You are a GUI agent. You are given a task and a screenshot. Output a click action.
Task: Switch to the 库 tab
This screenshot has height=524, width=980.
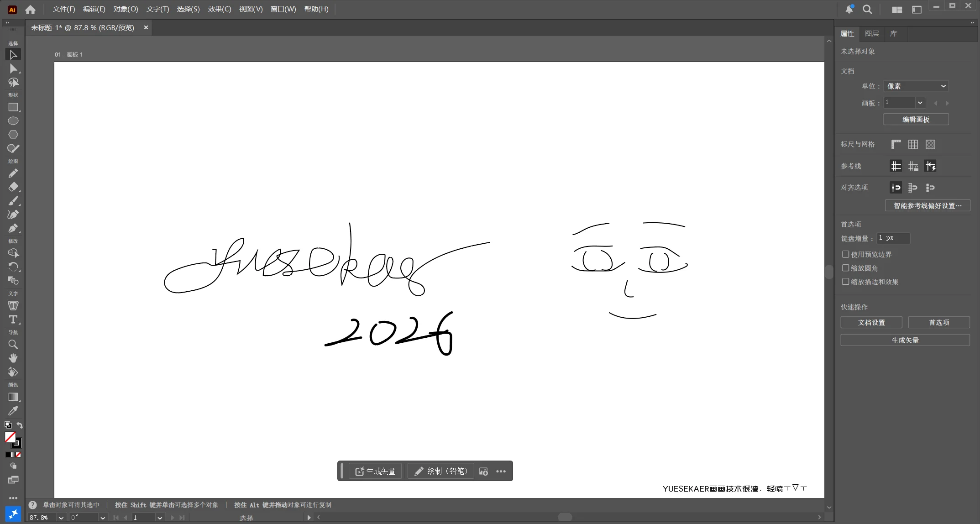pyautogui.click(x=894, y=34)
